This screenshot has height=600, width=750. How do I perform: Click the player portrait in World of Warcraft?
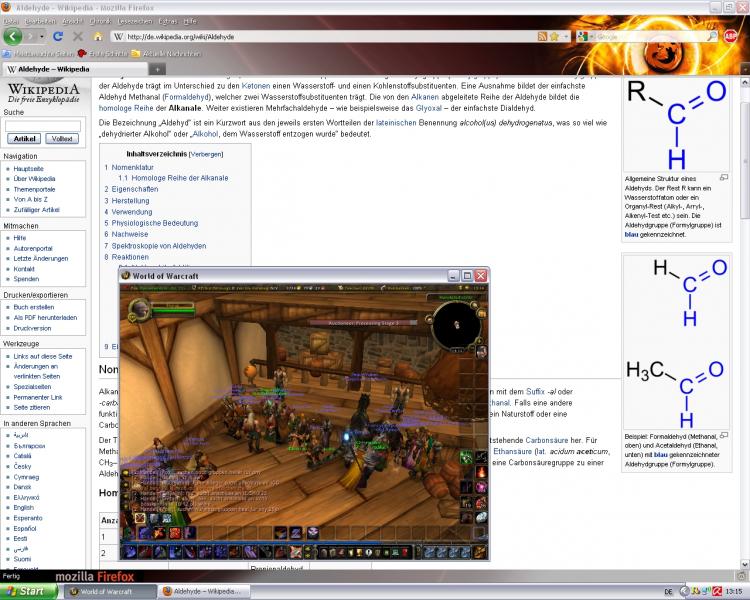click(x=139, y=309)
